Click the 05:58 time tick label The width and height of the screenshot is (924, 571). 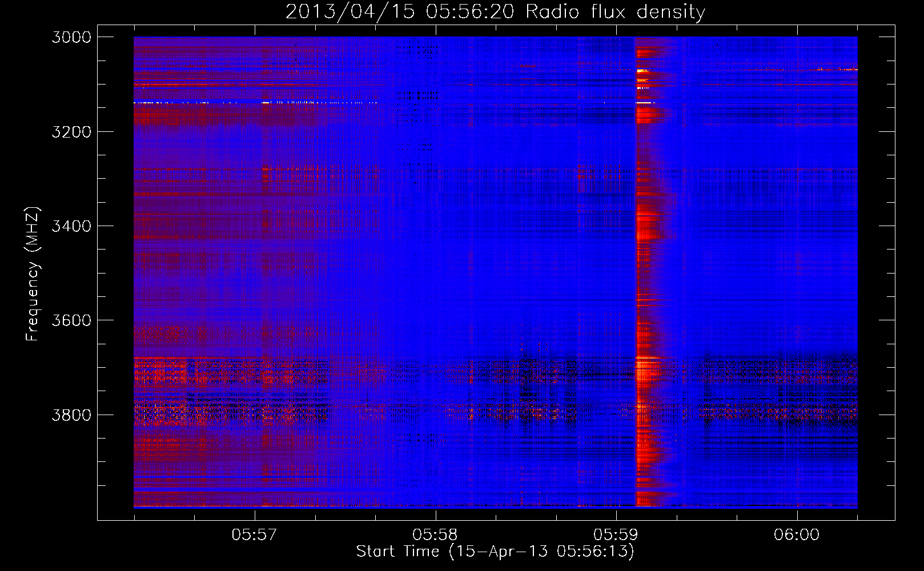[x=435, y=534]
